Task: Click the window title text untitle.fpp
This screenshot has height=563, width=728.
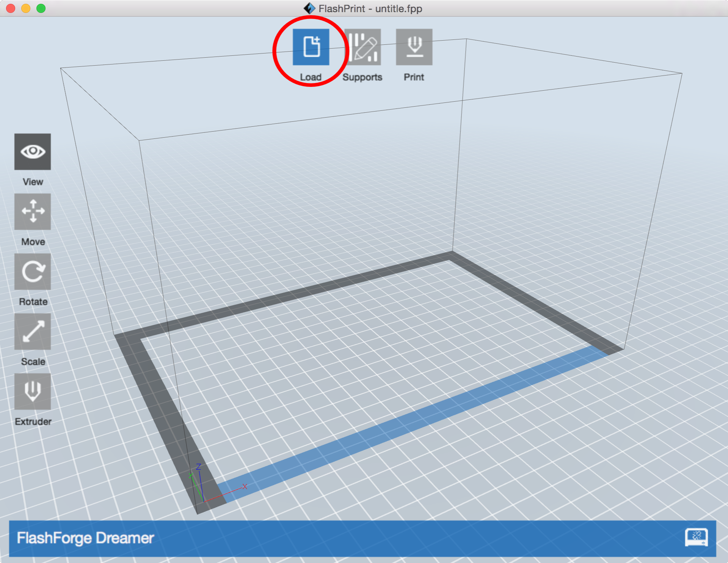Action: (398, 8)
